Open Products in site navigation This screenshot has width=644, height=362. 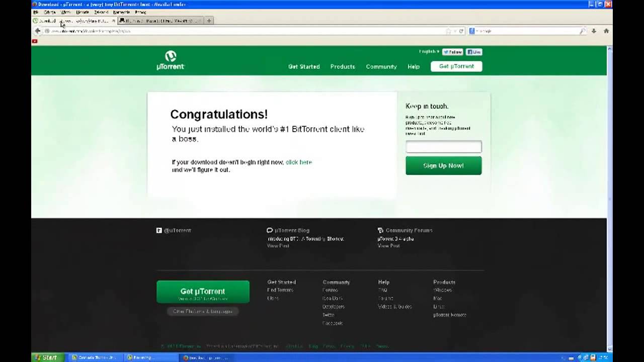click(343, 66)
